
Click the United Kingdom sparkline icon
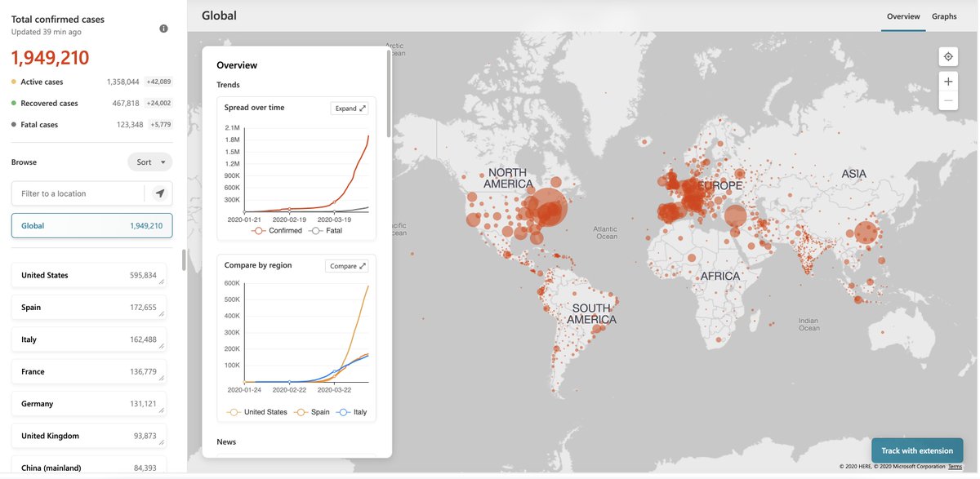(163, 443)
